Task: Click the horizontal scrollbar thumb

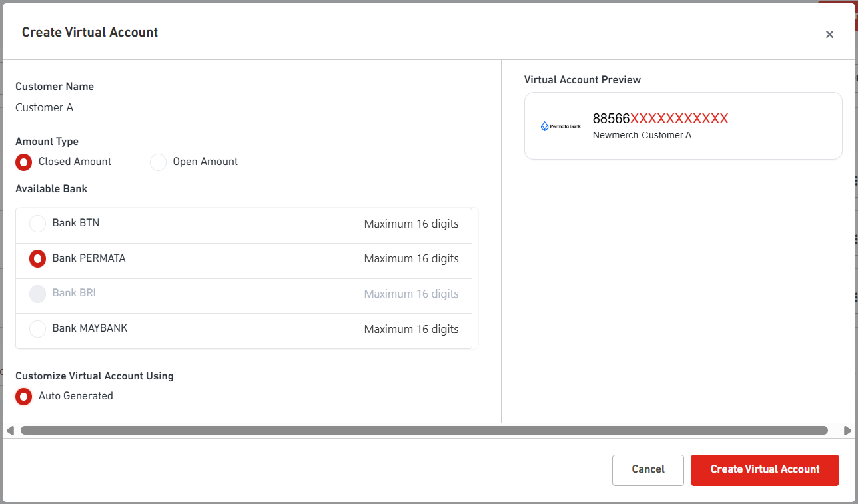Action: [x=424, y=431]
